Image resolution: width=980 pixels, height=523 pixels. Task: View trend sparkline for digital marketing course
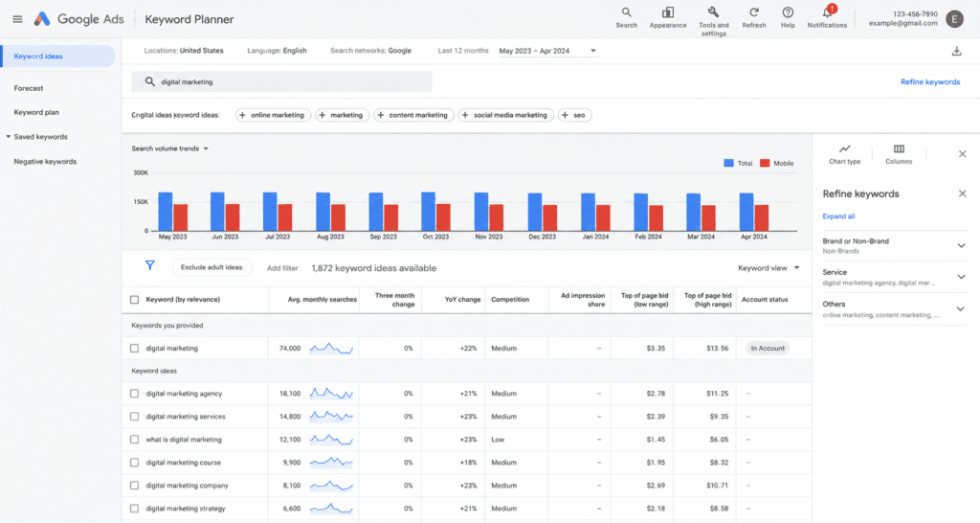(x=331, y=463)
